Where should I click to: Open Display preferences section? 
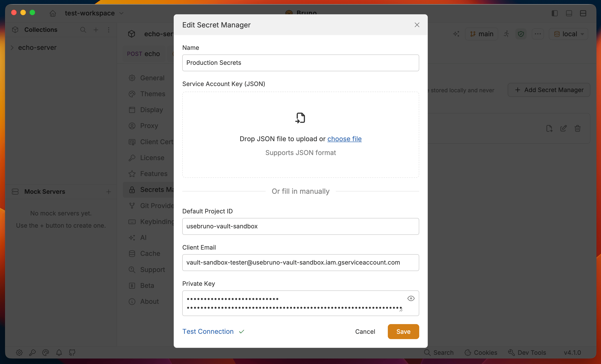coord(146,110)
